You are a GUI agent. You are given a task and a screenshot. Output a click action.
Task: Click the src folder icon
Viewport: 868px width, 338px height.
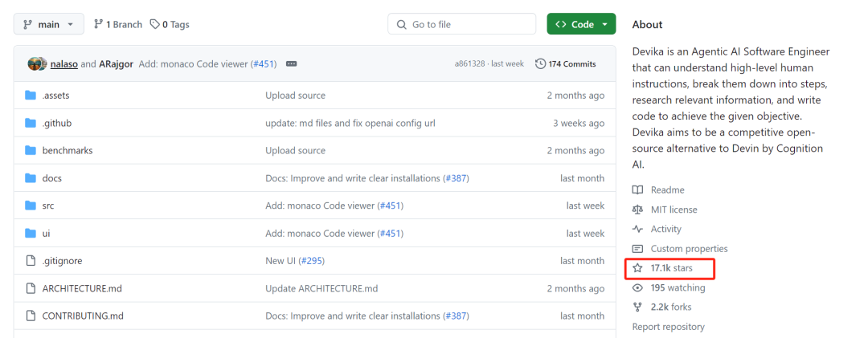pyautogui.click(x=31, y=206)
